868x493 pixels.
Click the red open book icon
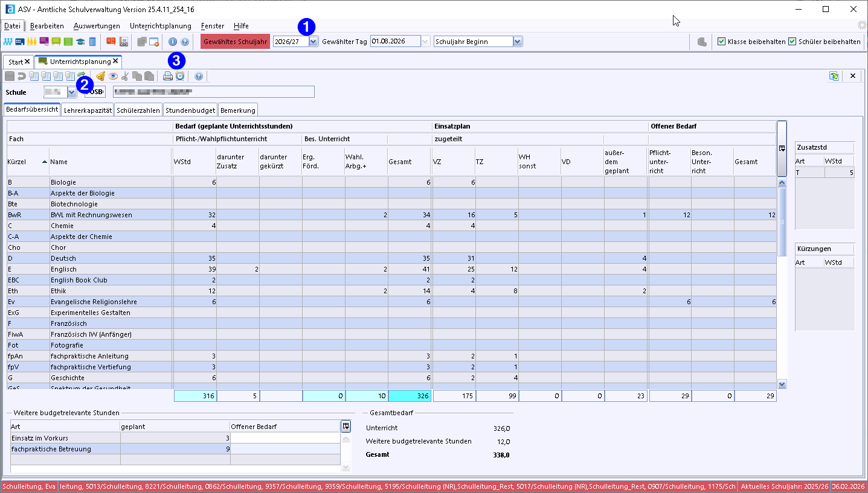111,42
